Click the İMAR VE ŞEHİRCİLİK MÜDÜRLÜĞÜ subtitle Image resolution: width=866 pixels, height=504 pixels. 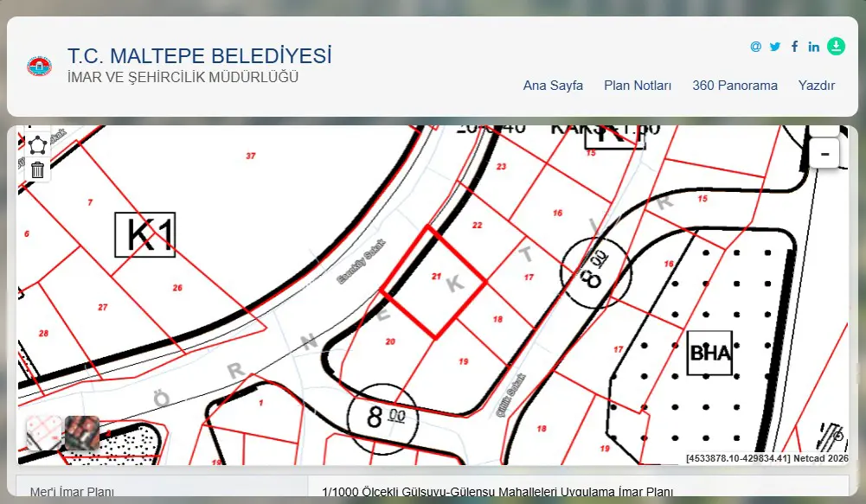pyautogui.click(x=183, y=77)
